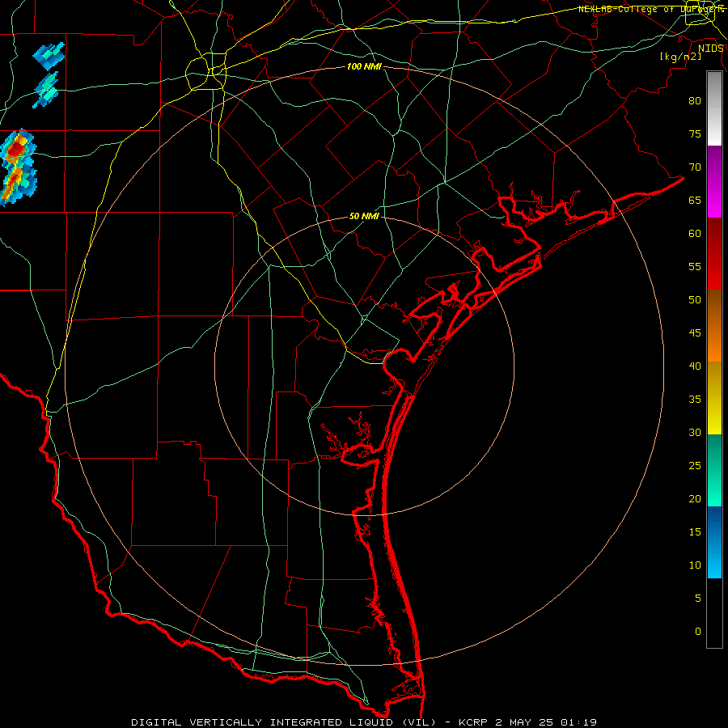728x728 pixels.
Task: Click the 45 value on the scale
Action: [x=695, y=333]
